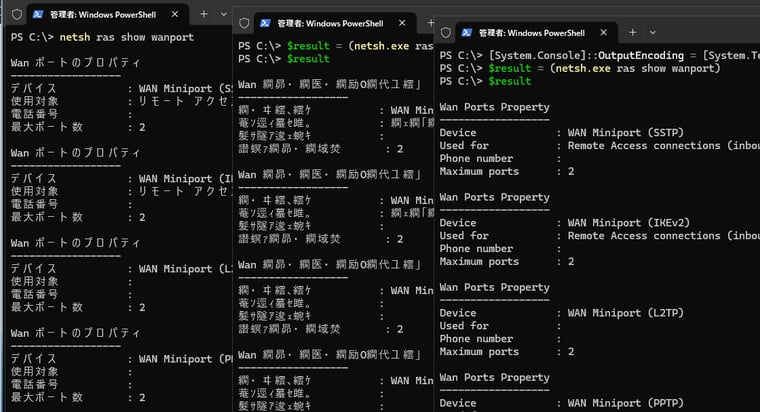Close the PowerShell tab in the left window
Screen dimensions: 760x412
coord(175,15)
